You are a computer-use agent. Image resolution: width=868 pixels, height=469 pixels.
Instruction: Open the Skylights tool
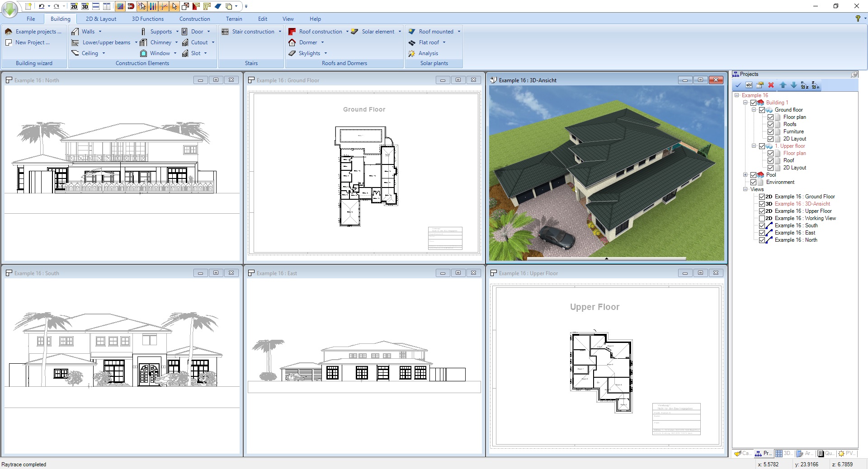coord(309,53)
